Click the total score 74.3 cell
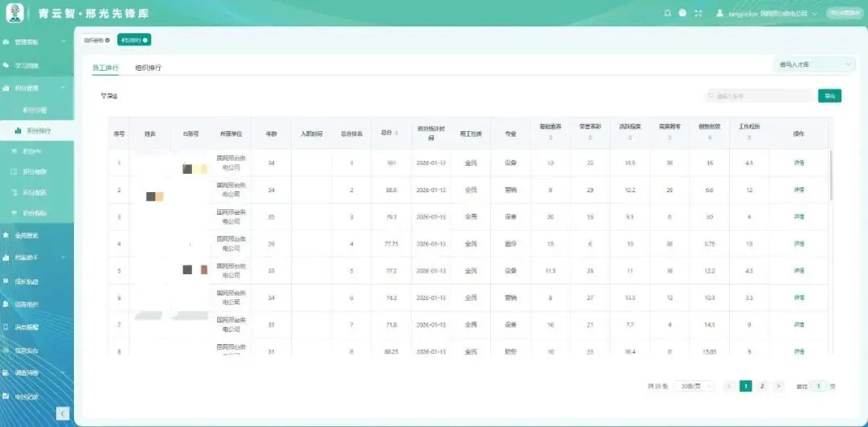The height and width of the screenshot is (427, 868). (x=391, y=298)
